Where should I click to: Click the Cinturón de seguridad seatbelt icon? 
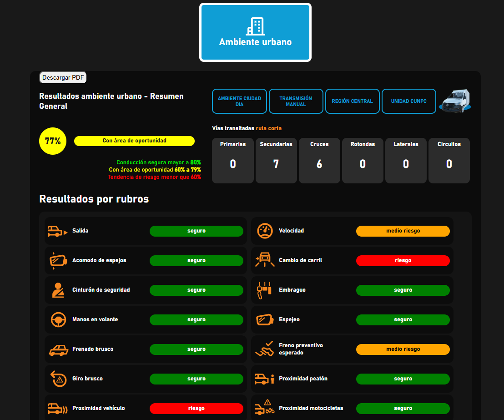(58, 290)
